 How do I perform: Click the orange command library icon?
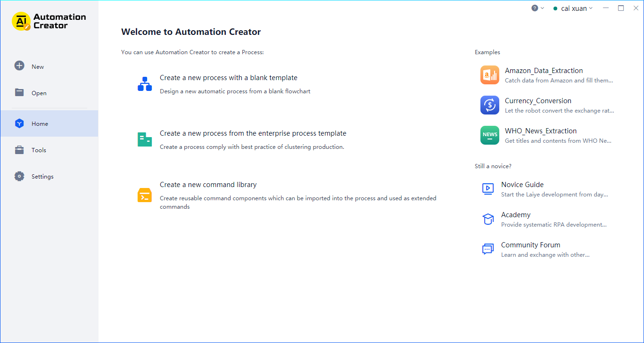(x=145, y=195)
